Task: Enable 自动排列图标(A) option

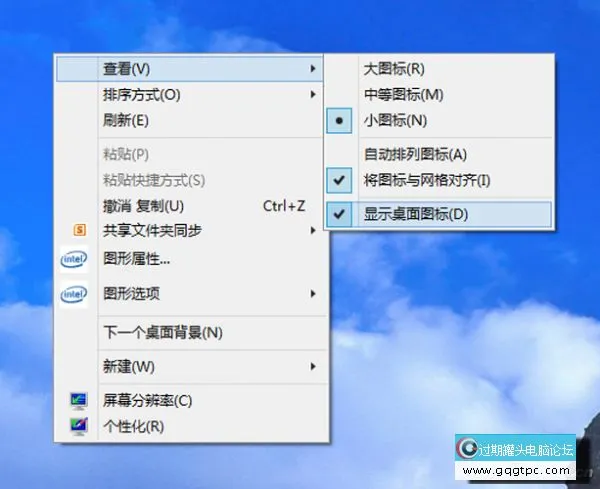Action: pos(439,154)
